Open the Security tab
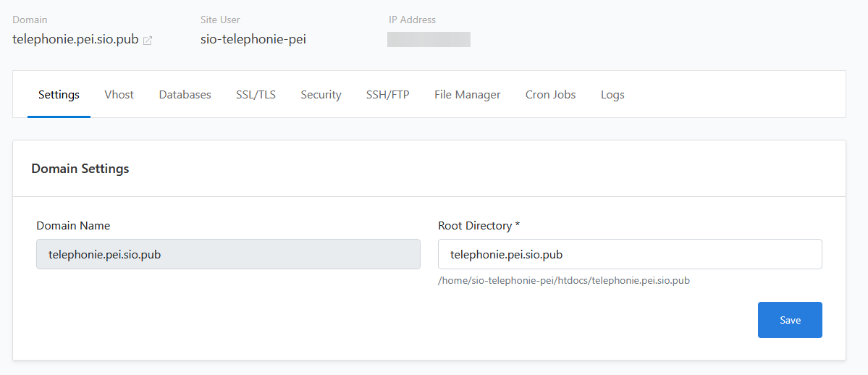This screenshot has height=375, width=868. click(321, 95)
